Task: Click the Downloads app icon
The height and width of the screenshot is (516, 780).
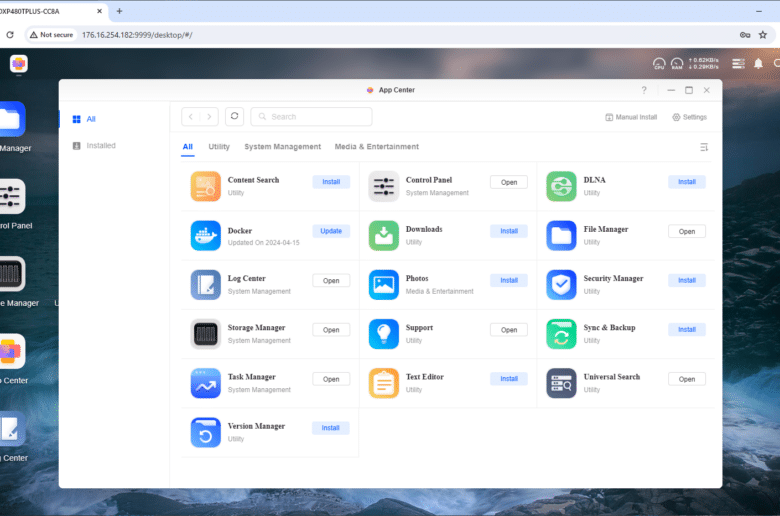Action: tap(384, 235)
